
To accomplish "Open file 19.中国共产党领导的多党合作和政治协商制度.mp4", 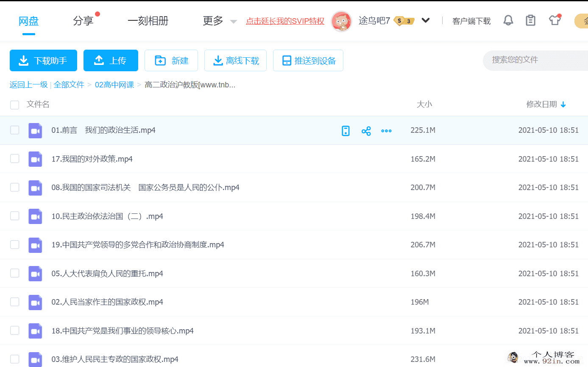I will tap(138, 245).
